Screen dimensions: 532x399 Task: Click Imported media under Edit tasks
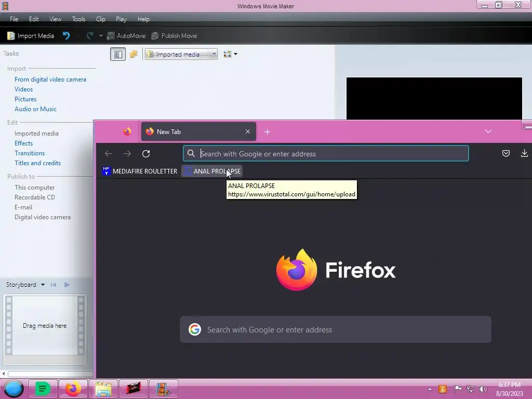click(36, 134)
